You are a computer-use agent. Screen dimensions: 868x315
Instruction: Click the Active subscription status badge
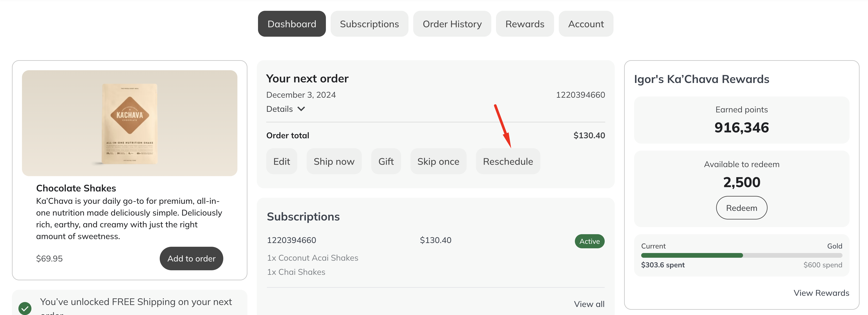pyautogui.click(x=590, y=241)
